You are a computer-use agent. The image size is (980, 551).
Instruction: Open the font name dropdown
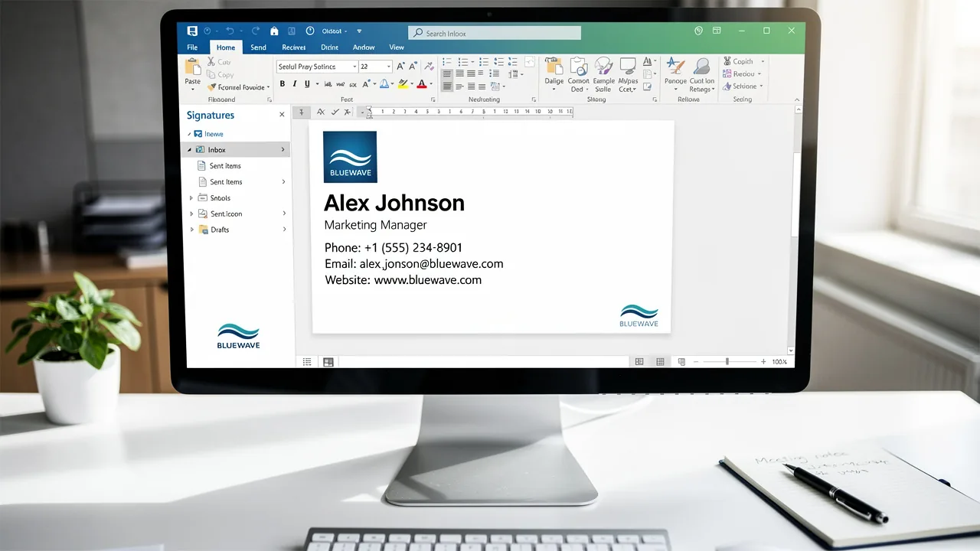pyautogui.click(x=354, y=67)
